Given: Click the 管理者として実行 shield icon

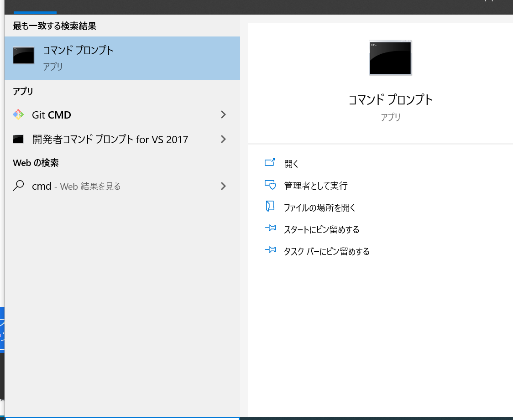Looking at the screenshot, I should (270, 184).
